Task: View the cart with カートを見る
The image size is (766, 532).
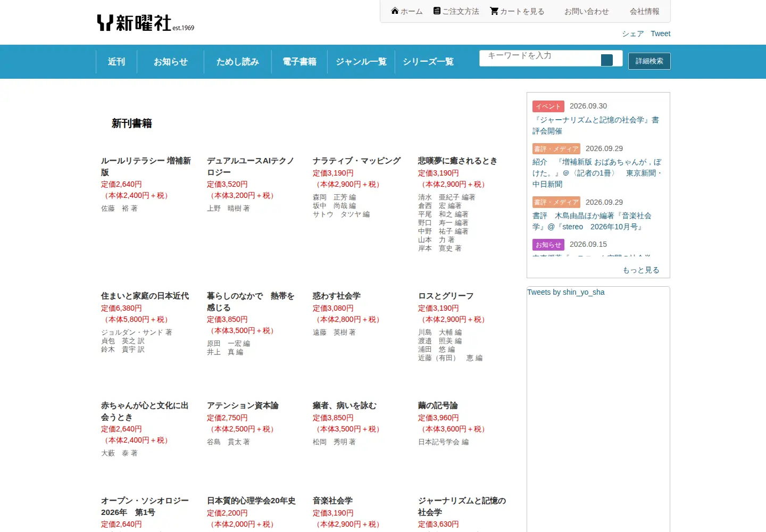Action: (x=517, y=11)
